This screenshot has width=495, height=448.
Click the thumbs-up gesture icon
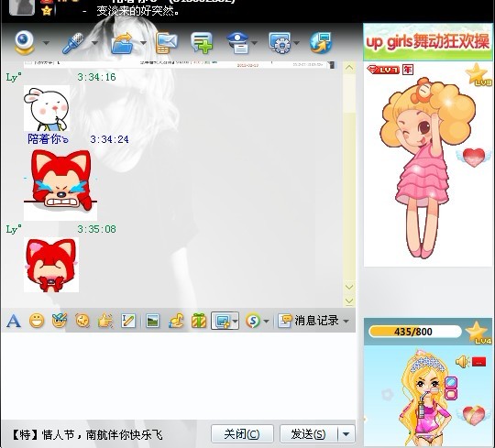coord(105,321)
